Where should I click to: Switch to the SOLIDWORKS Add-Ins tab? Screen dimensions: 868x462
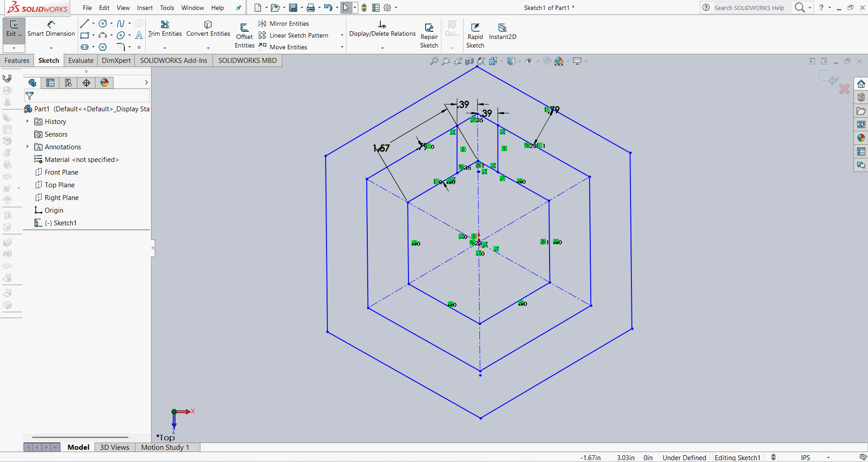point(174,61)
